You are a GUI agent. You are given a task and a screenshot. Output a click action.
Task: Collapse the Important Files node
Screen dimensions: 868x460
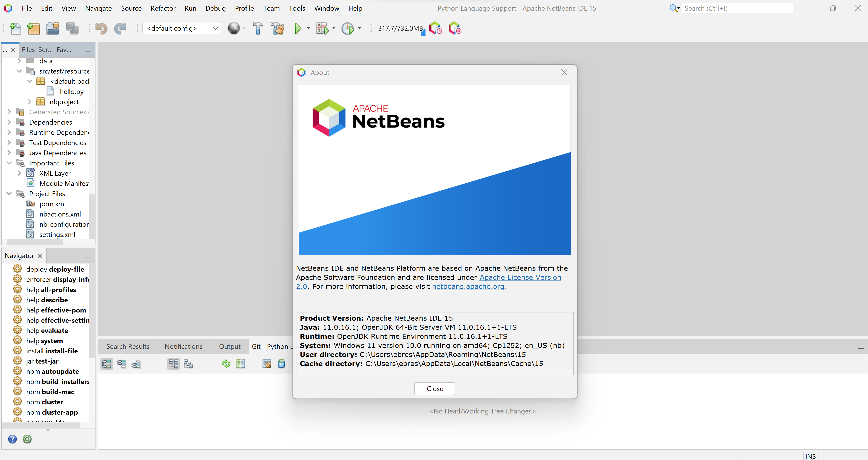9,163
